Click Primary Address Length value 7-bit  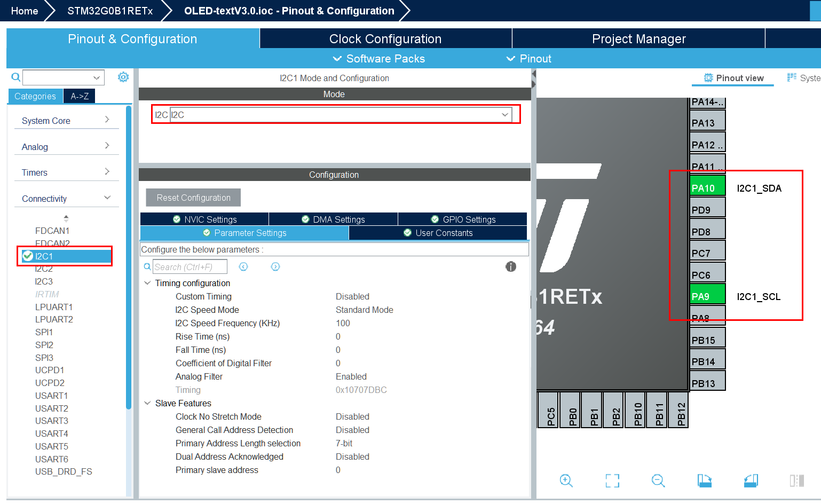(344, 443)
